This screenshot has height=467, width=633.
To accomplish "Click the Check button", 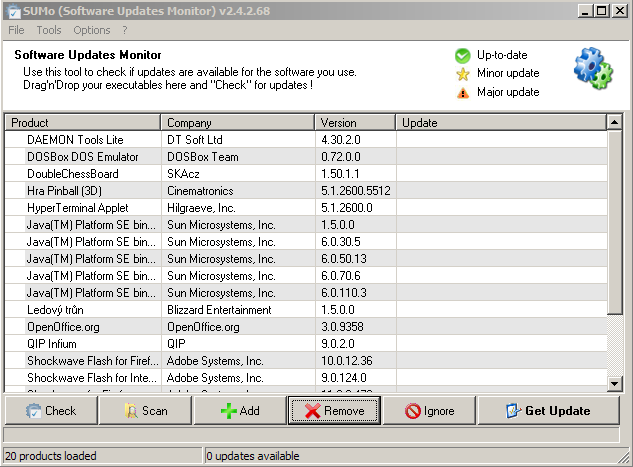I will click(x=51, y=410).
